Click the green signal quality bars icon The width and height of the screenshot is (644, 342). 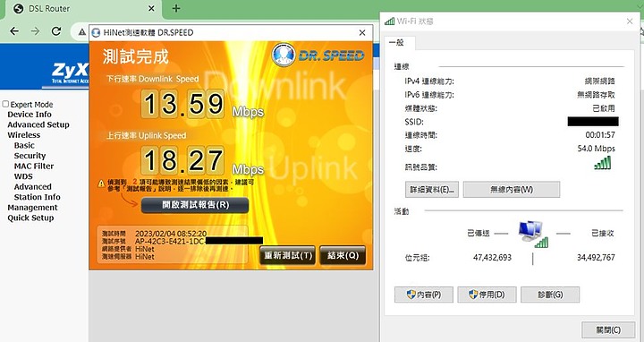click(x=603, y=163)
